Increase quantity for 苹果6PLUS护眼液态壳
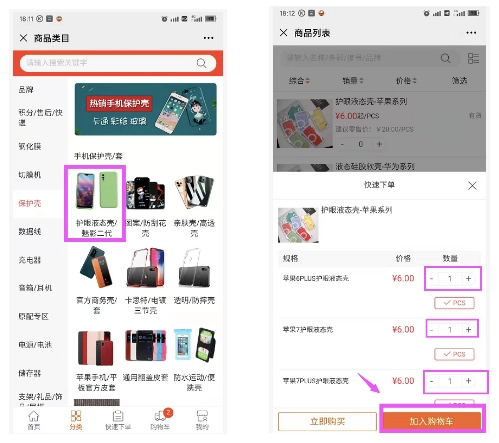 point(469,279)
